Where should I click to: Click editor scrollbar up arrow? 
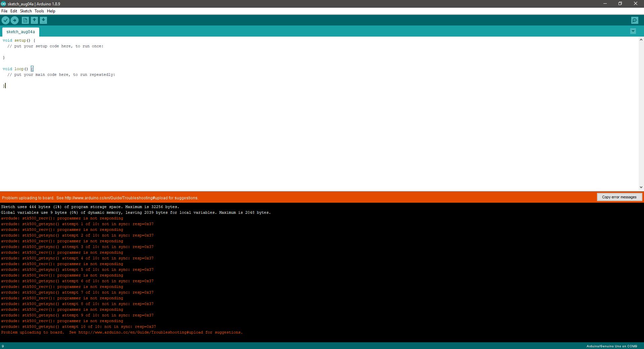[641, 40]
